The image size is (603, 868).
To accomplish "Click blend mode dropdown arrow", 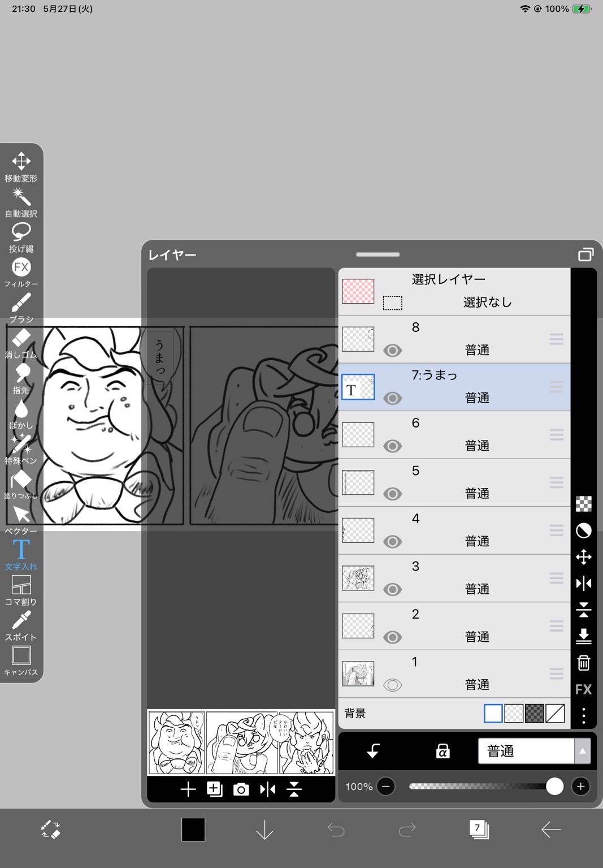I will coord(583,751).
